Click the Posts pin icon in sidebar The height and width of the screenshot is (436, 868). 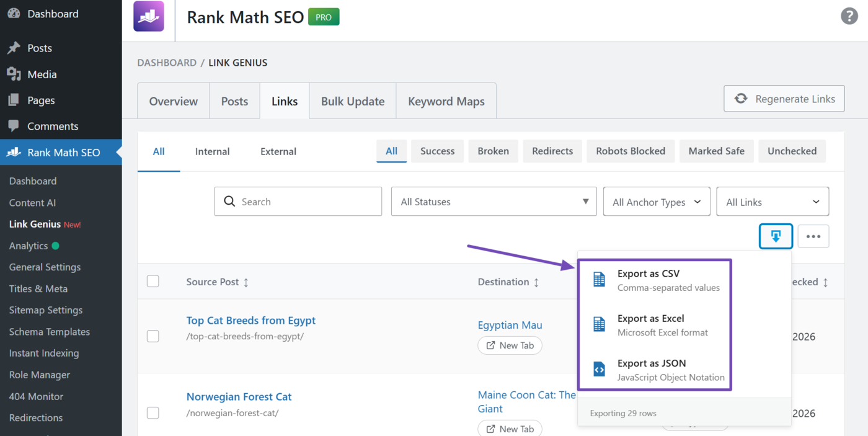(14, 48)
